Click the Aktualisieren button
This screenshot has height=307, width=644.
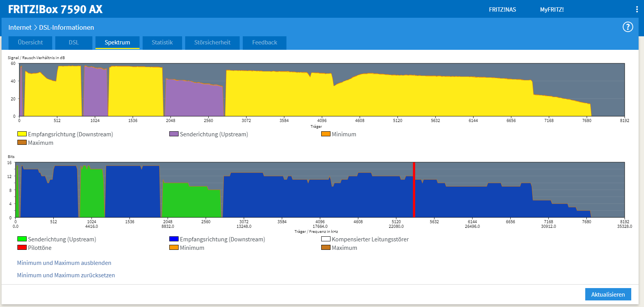(x=608, y=294)
